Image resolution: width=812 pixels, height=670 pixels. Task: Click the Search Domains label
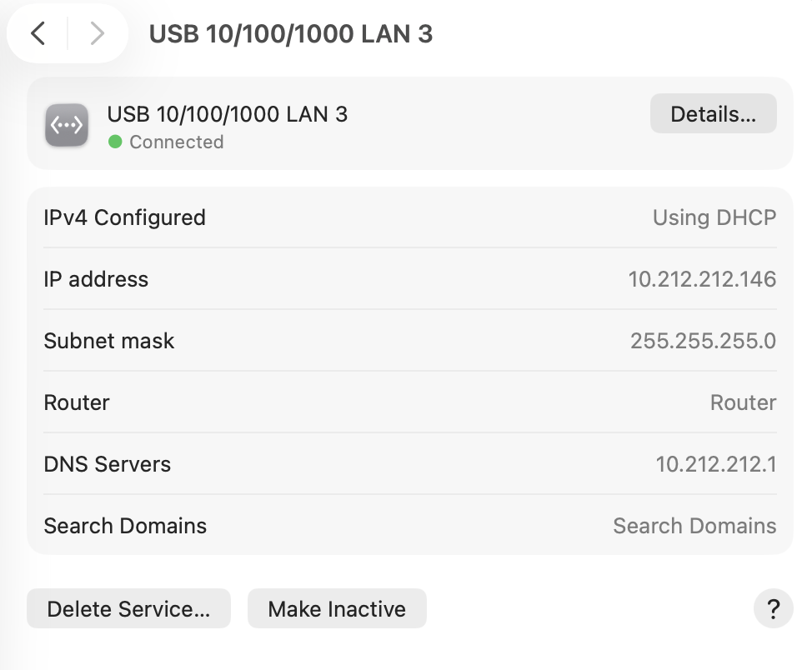coord(125,526)
